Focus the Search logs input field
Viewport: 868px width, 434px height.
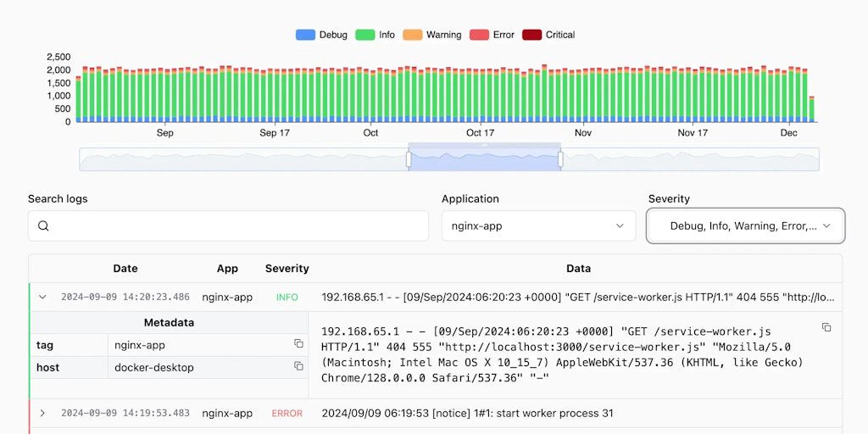coord(237,226)
